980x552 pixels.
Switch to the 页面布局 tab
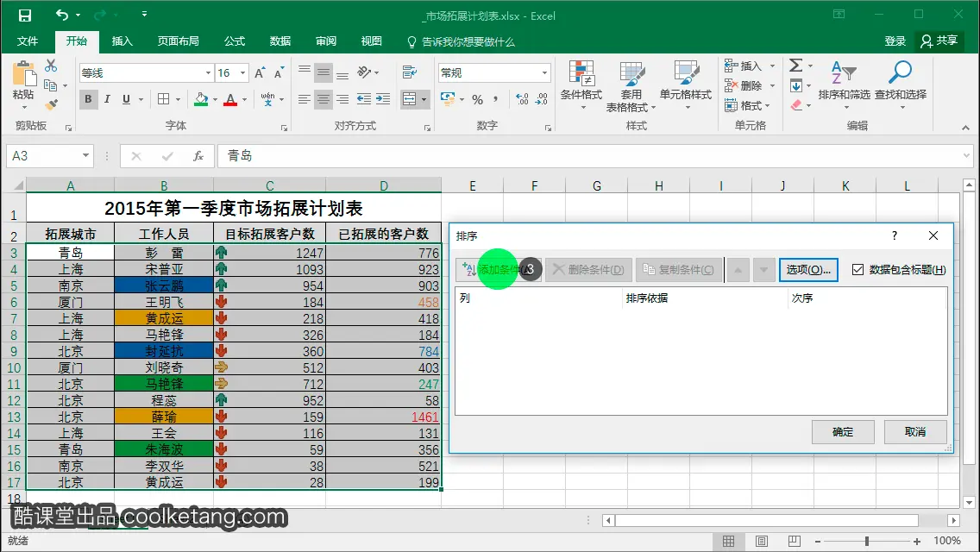point(178,41)
